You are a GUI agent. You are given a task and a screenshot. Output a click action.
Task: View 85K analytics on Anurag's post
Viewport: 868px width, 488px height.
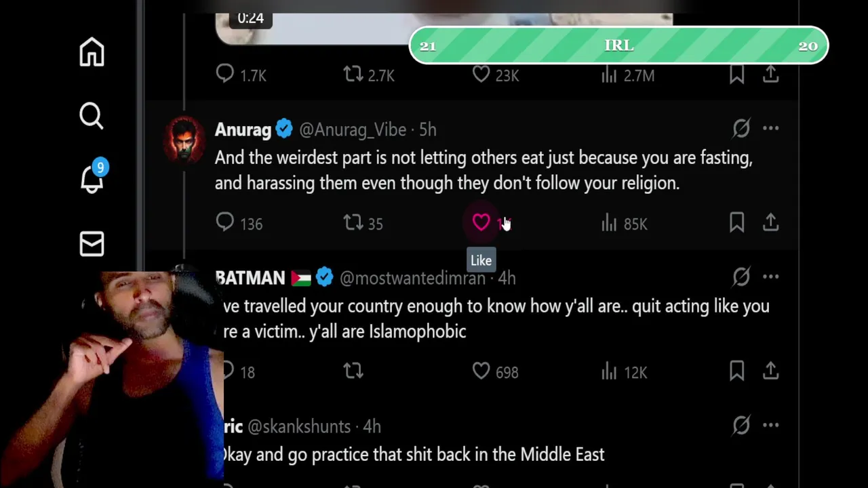coord(625,223)
